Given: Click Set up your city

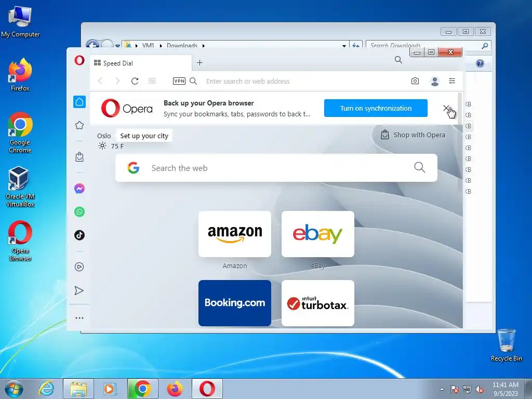Looking at the screenshot, I should click(144, 136).
